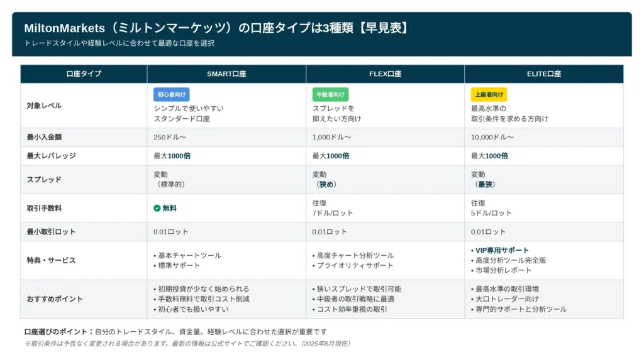The image size is (644, 362).
Task: Select the "1,000ドル〜" minimum deposit cell
Action: (x=386, y=137)
